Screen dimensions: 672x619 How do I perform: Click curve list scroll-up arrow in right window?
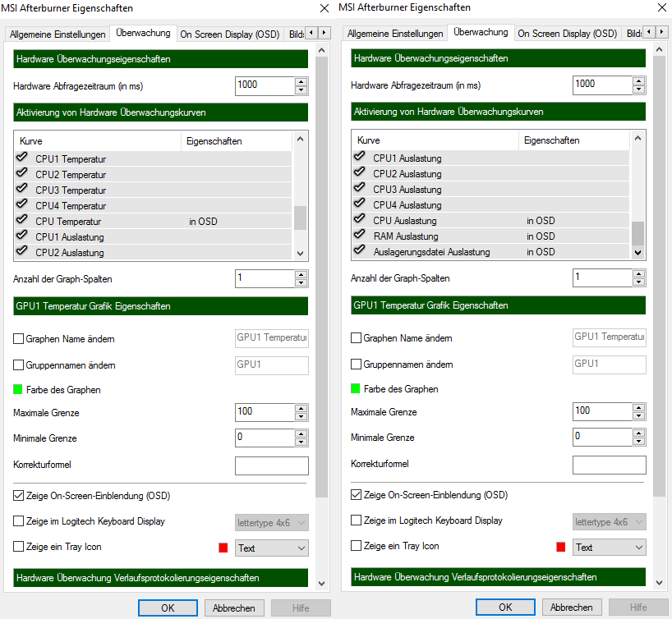coord(638,138)
